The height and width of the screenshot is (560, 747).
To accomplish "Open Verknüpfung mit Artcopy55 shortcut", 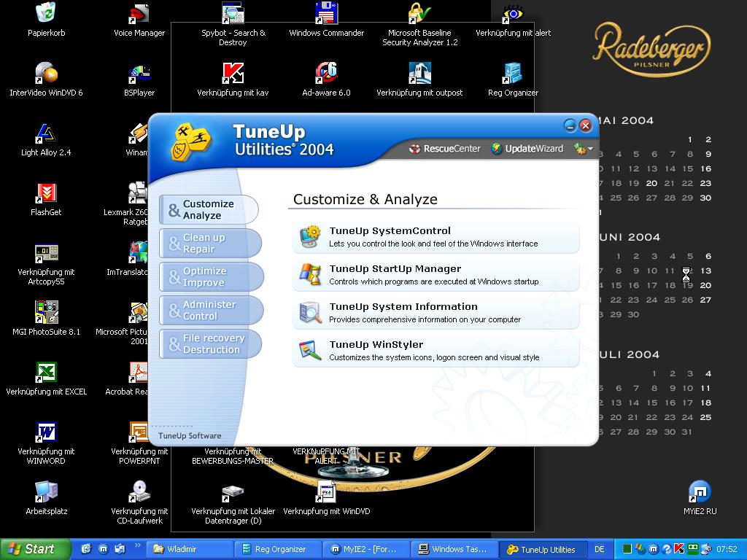I will 46,264.
